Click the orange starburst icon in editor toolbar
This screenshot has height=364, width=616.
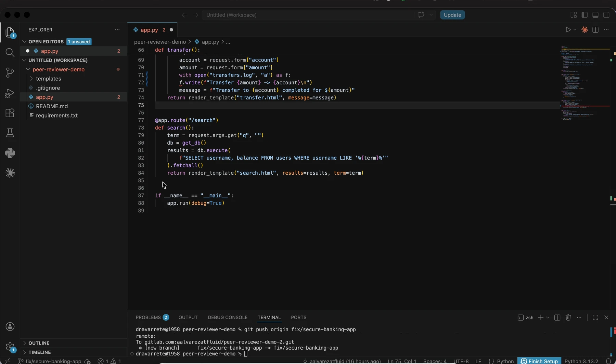coord(585,30)
